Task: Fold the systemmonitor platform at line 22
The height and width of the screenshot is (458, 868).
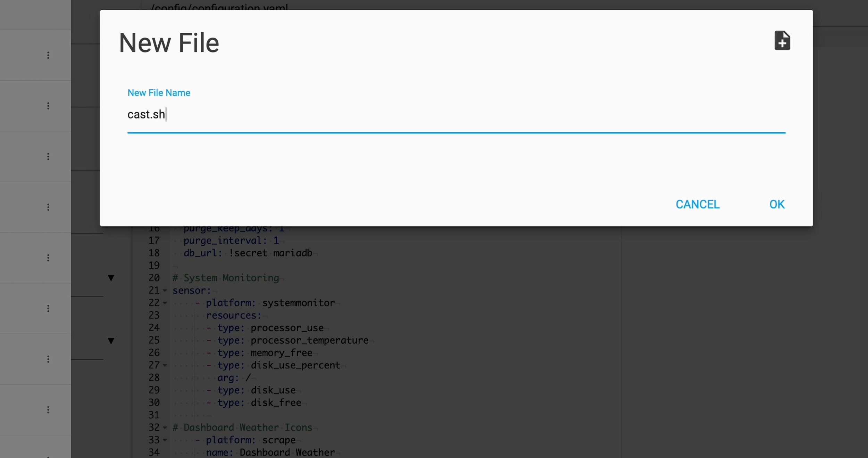Action: [165, 303]
